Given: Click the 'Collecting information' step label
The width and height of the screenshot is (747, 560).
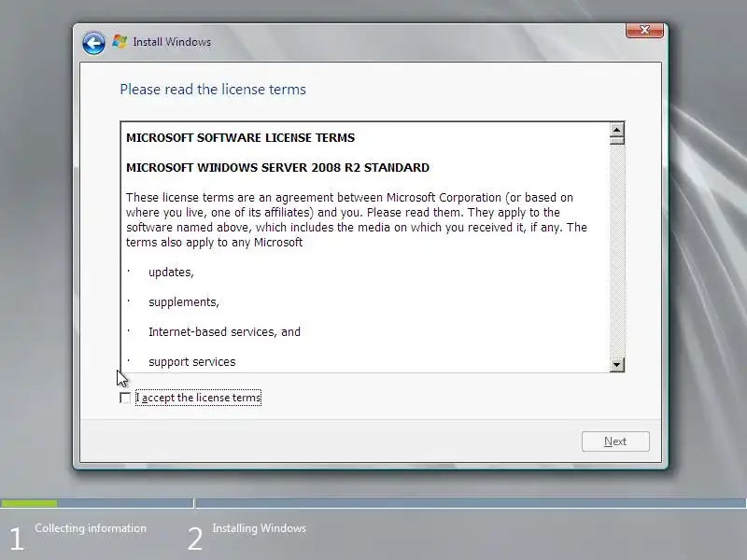Looking at the screenshot, I should coord(91,528).
